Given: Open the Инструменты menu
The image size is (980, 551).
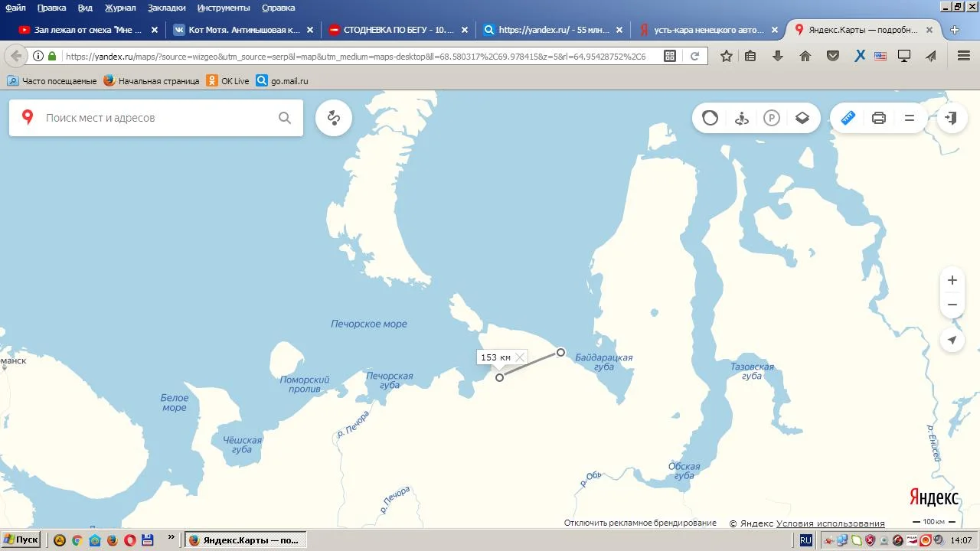Looking at the screenshot, I should pos(224,8).
